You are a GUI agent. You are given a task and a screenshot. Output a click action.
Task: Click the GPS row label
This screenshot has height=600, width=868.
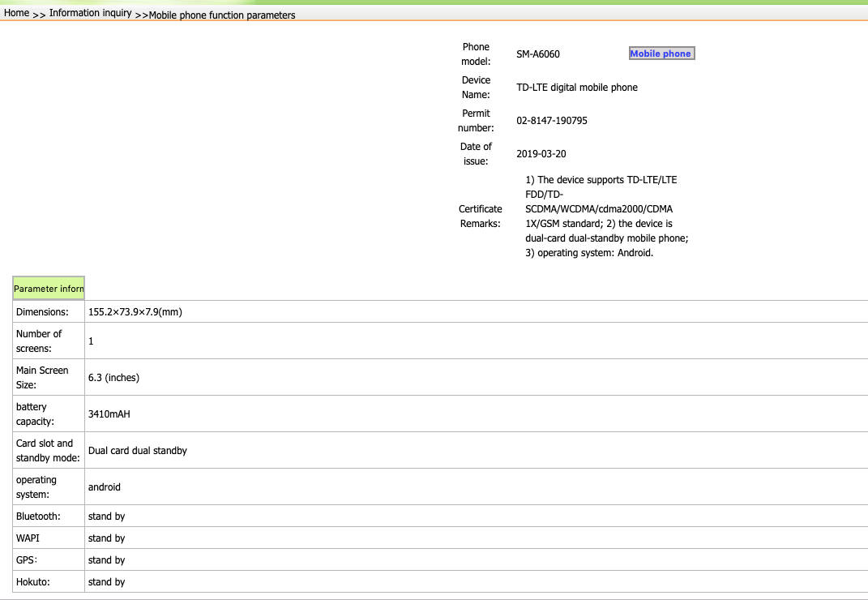26,560
